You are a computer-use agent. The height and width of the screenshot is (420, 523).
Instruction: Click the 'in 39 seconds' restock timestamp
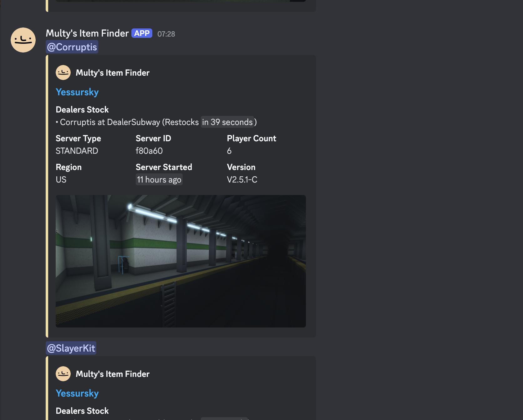[227, 122]
